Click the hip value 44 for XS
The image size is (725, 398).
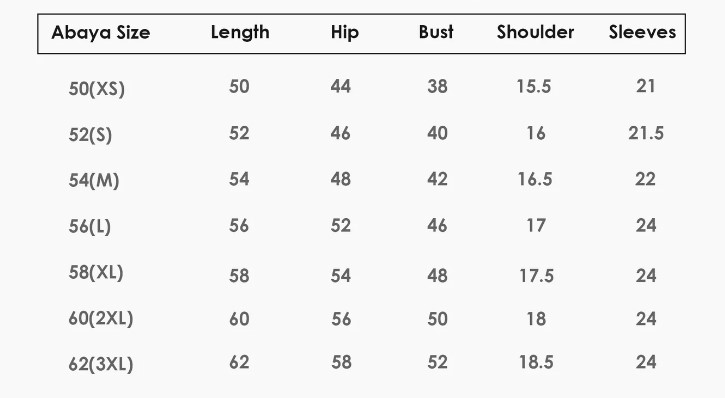[x=341, y=86]
